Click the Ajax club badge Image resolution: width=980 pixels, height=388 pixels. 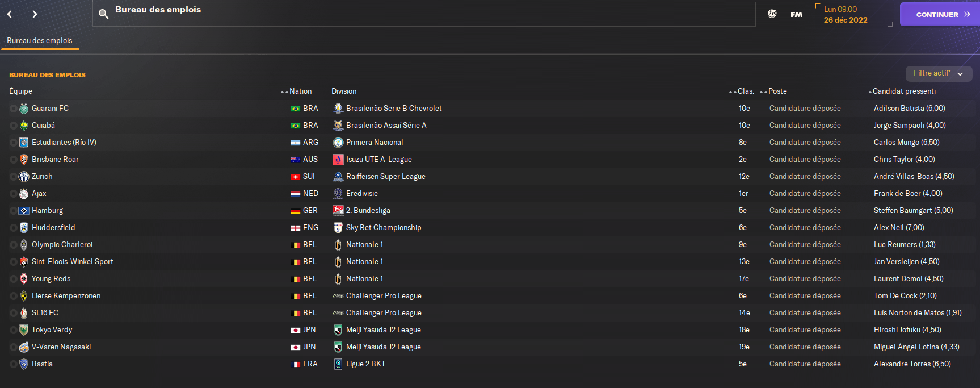point(24,194)
